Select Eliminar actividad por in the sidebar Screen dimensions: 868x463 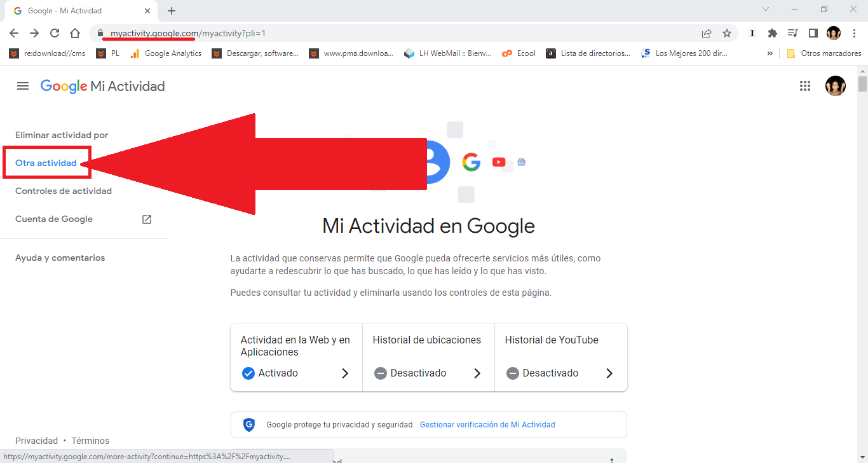pos(62,135)
